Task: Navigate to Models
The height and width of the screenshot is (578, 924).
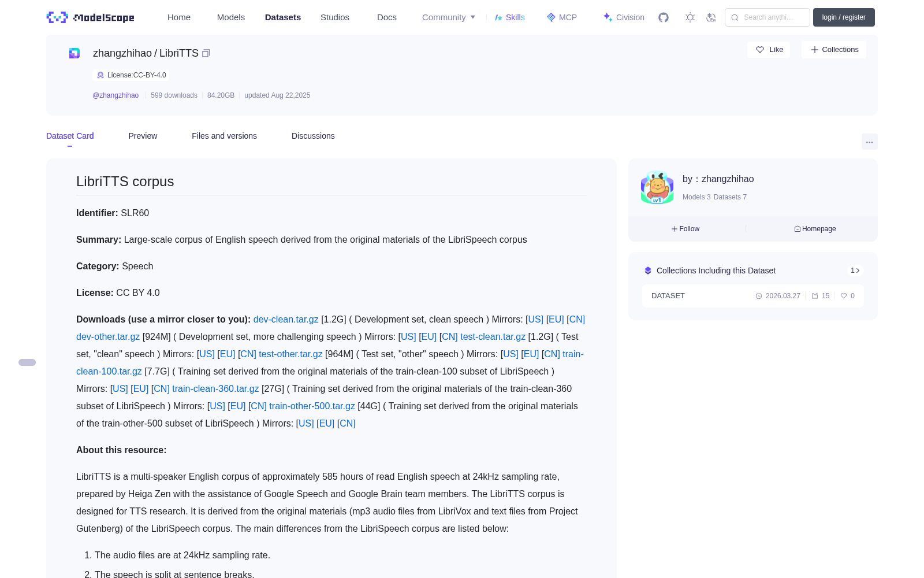Action: [x=231, y=17]
